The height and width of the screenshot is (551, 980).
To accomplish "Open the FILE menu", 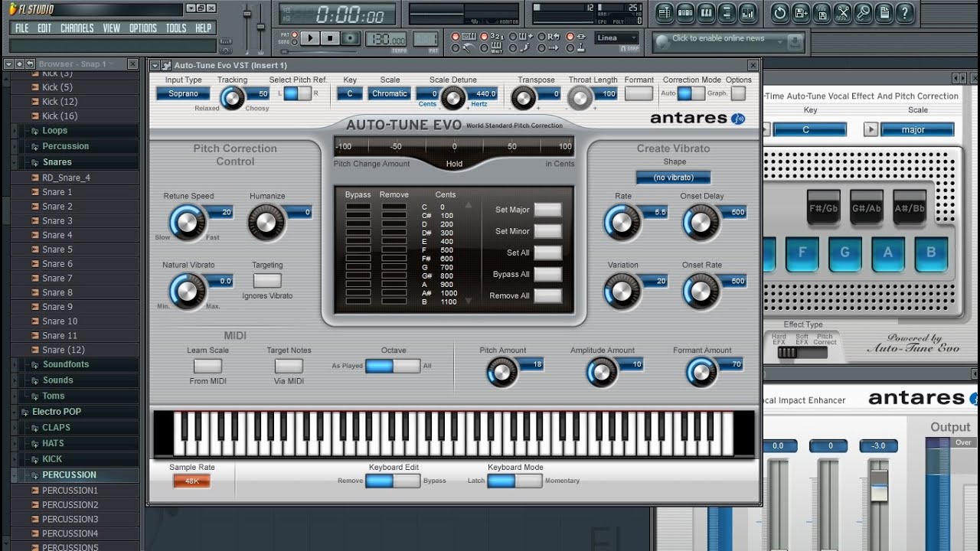I will 22,28.
